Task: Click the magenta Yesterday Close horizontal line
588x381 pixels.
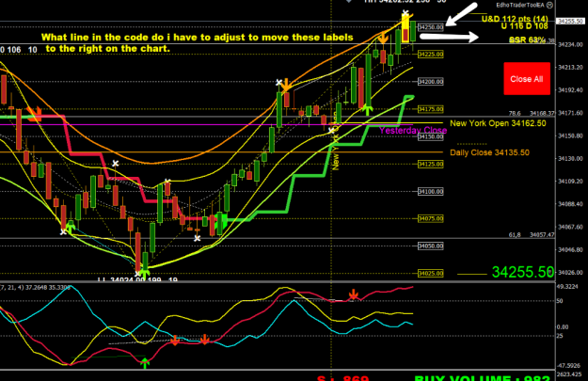Action: coord(206,124)
